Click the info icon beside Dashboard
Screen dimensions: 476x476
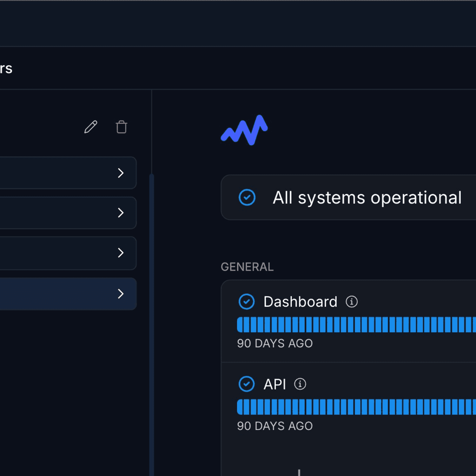351,301
